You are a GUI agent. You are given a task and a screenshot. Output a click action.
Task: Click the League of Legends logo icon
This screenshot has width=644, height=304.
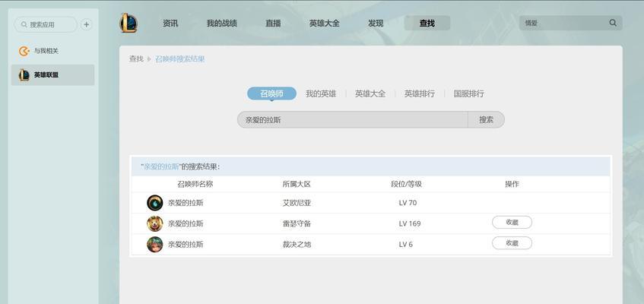click(128, 23)
